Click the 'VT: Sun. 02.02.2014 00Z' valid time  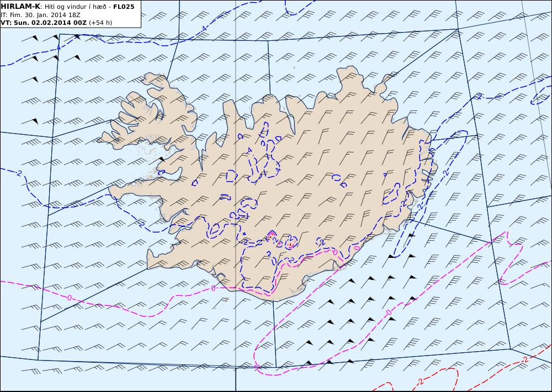pyautogui.click(x=44, y=23)
